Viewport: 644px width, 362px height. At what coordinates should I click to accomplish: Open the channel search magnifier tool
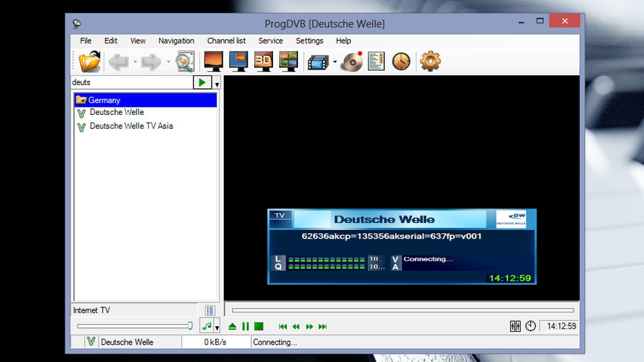(x=184, y=62)
